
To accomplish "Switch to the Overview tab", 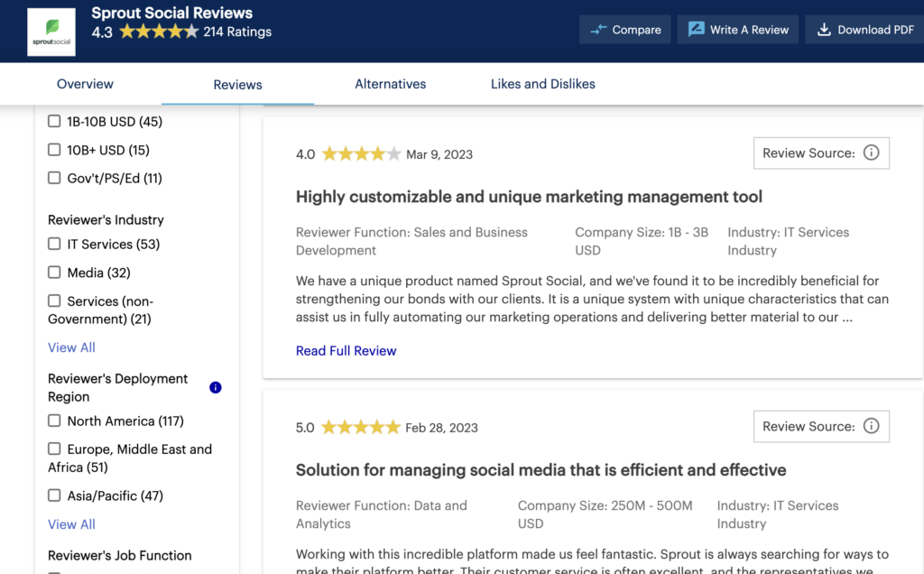I will [85, 84].
